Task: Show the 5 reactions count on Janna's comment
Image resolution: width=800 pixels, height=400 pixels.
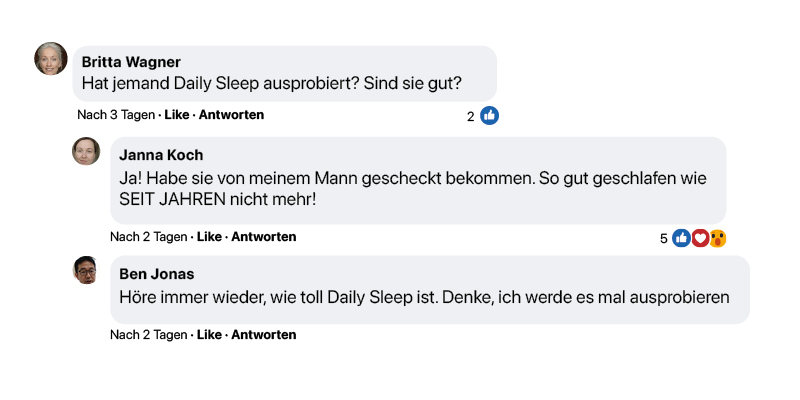Action: tap(664, 238)
